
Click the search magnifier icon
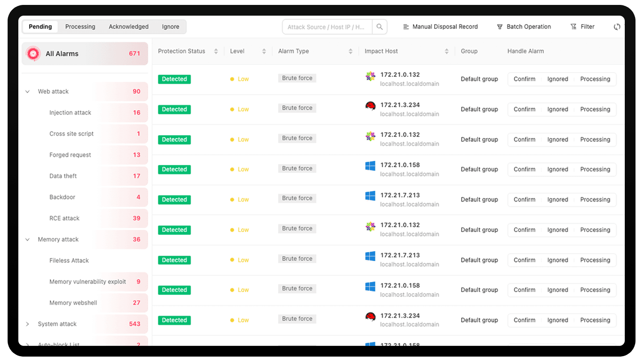point(379,27)
